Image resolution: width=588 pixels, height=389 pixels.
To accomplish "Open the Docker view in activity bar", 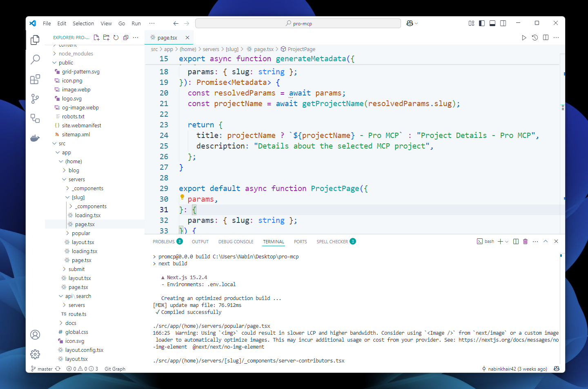I will pyautogui.click(x=35, y=138).
